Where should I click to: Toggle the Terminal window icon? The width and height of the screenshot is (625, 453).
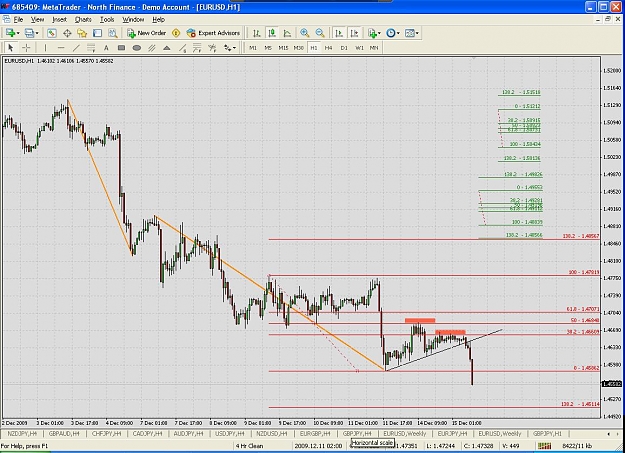[x=97, y=33]
